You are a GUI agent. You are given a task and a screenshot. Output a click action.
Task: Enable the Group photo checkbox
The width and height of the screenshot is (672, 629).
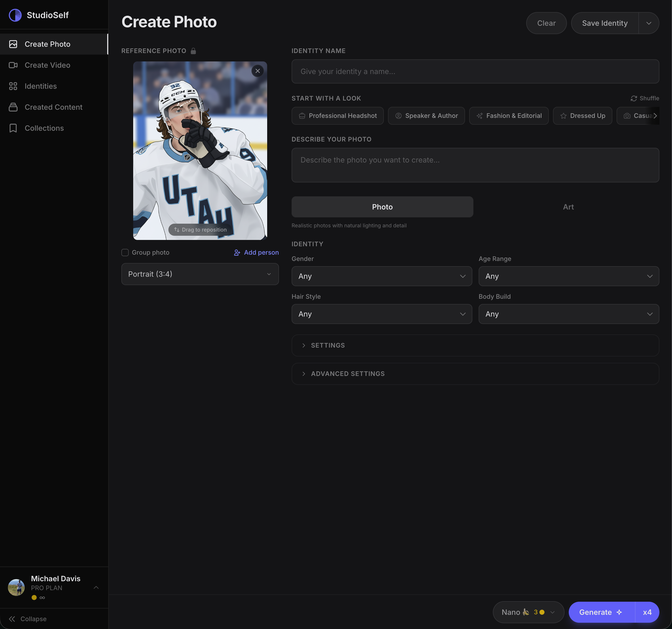pos(125,252)
